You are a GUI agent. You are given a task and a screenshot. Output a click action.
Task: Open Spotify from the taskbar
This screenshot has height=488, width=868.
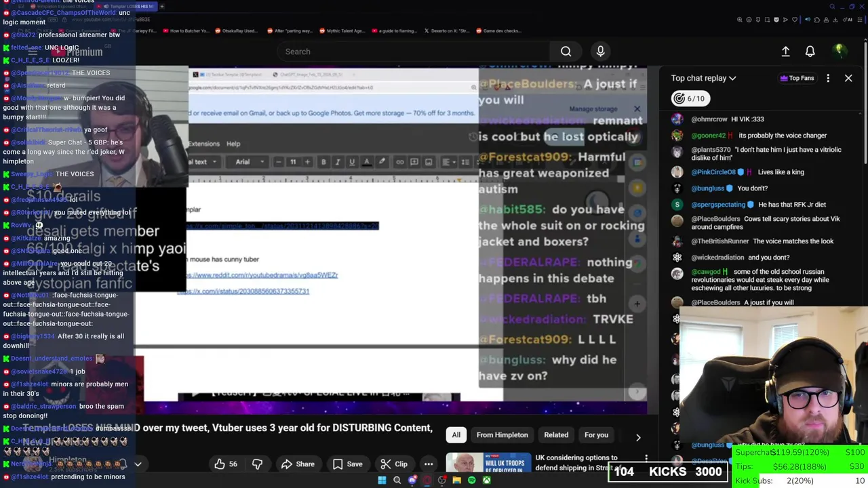(471, 481)
